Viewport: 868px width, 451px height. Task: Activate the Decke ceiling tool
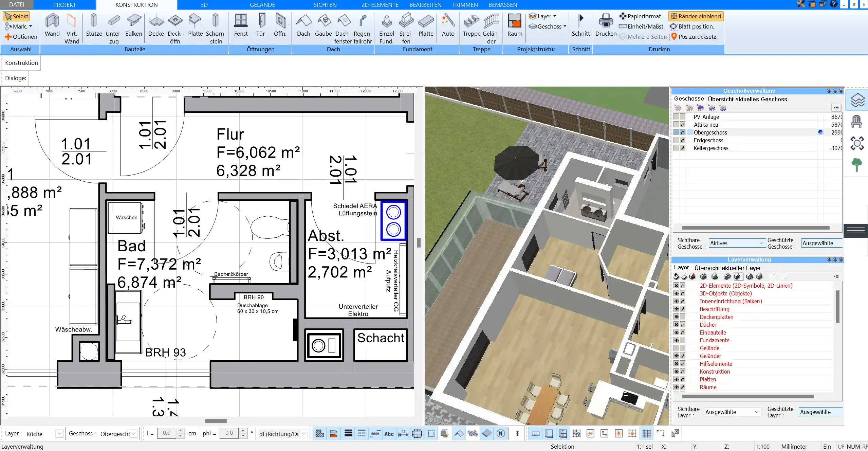pos(156,25)
